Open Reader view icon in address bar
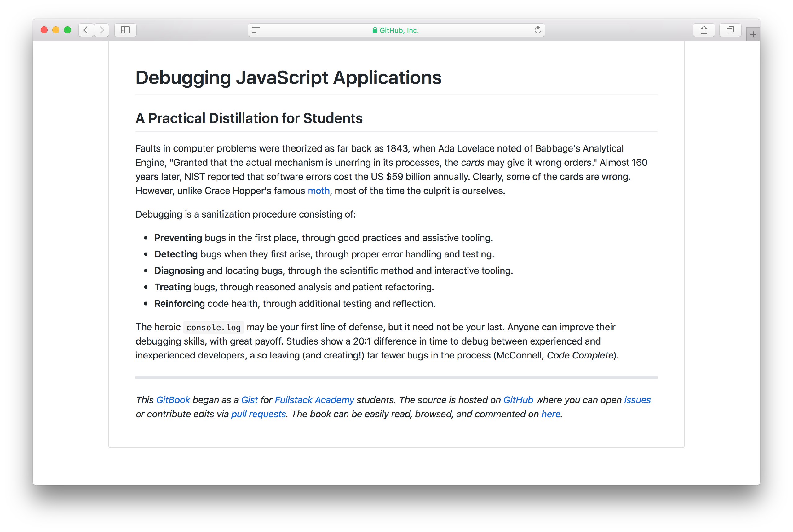 click(x=256, y=30)
